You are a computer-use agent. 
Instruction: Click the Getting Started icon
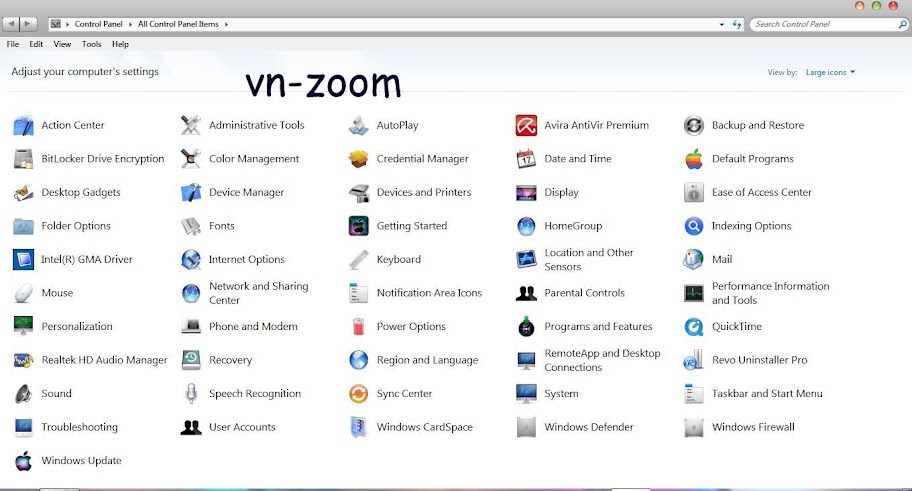click(358, 226)
